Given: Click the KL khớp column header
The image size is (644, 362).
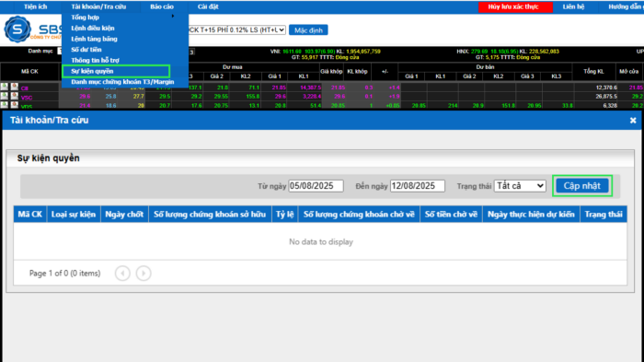Looking at the screenshot, I should [357, 72].
